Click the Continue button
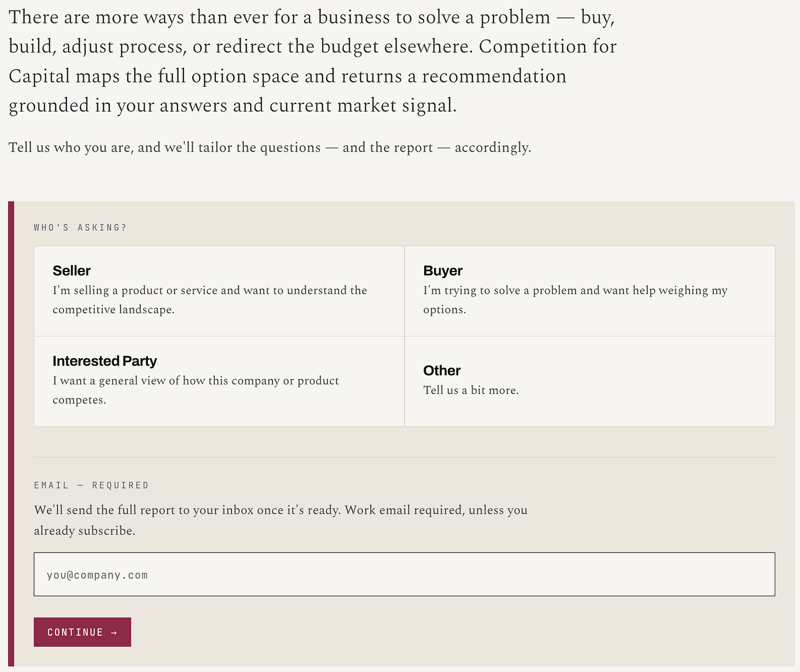This screenshot has width=800, height=672. pos(82,632)
